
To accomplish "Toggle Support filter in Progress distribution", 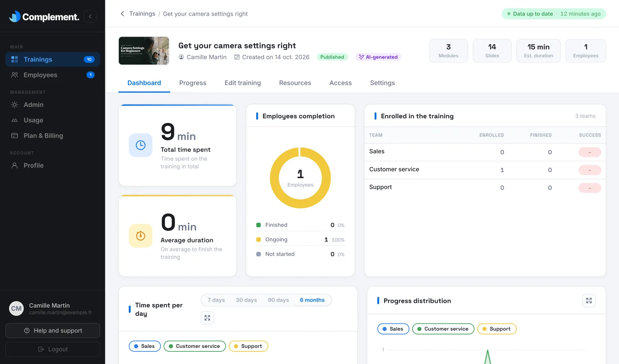I will (x=497, y=329).
